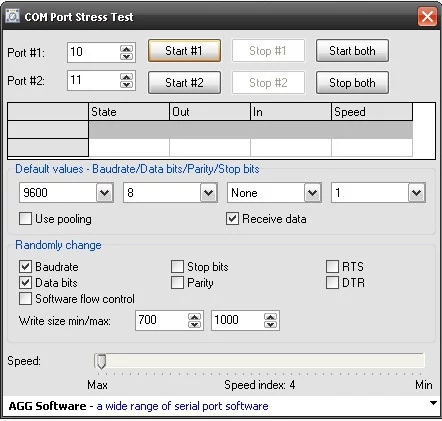Open the AGG Software banner arrow menu

[x=433, y=403]
